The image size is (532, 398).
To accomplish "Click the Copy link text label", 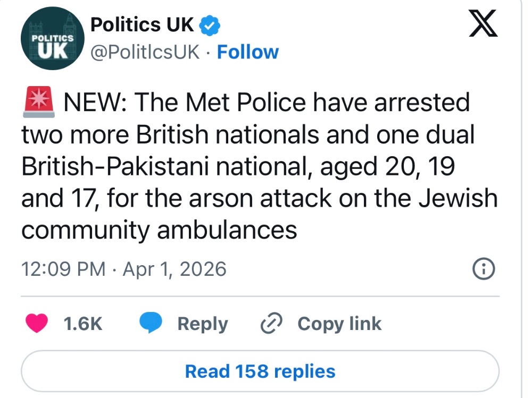I will 339,324.
